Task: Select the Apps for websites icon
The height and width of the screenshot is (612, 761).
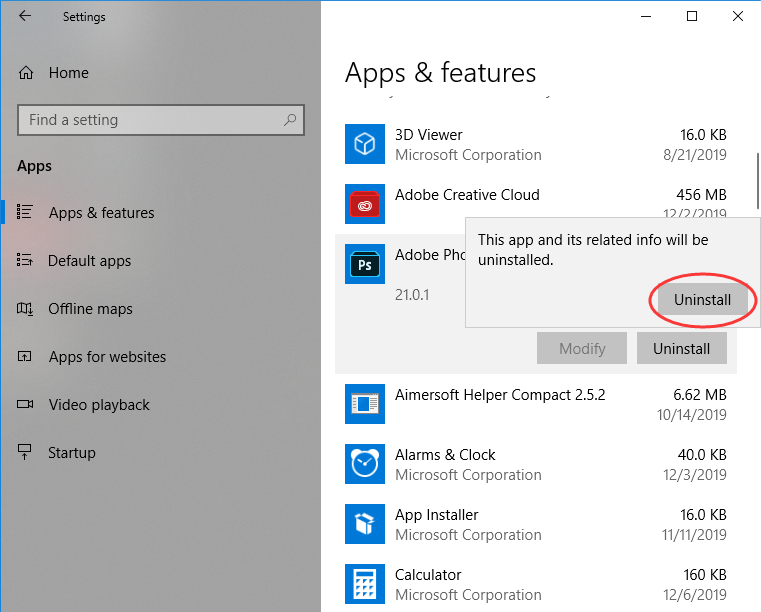Action: [x=24, y=356]
